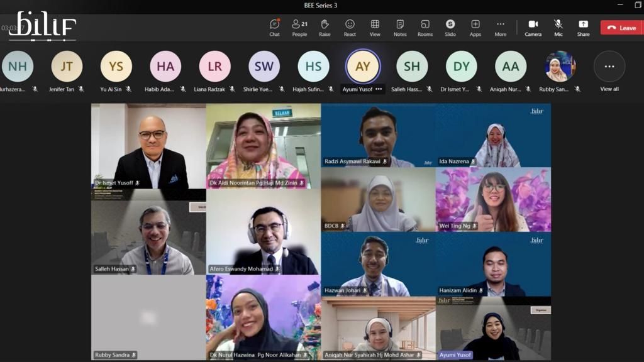Click the Rubby Sandra blank video tile

tap(148, 317)
